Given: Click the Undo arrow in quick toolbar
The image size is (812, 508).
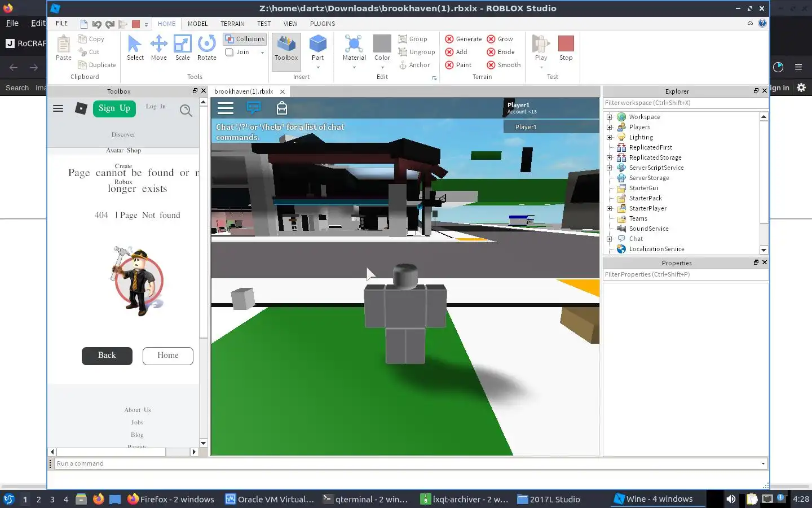Looking at the screenshot, I should 97,24.
